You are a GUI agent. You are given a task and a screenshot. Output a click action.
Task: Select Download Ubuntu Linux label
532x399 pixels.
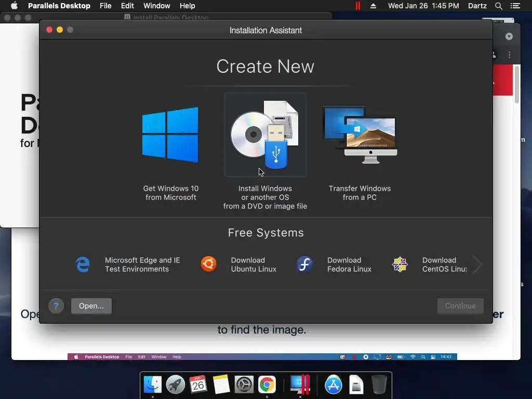pos(254,264)
